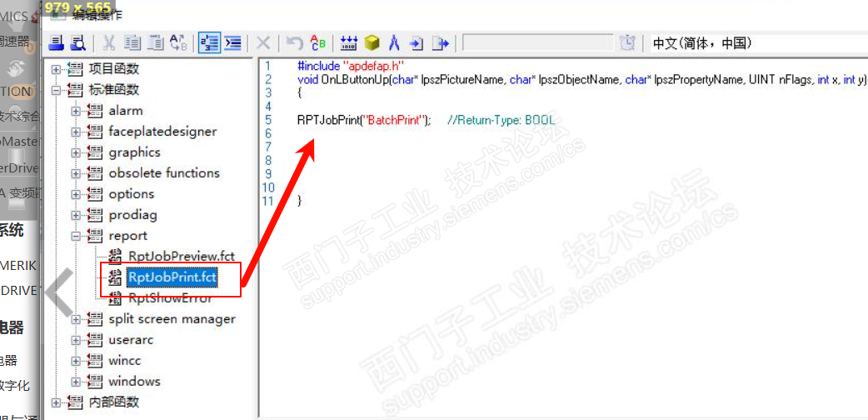This screenshot has height=420, width=868.
Task: Select the 标准函数 tree label
Action: [x=113, y=90]
